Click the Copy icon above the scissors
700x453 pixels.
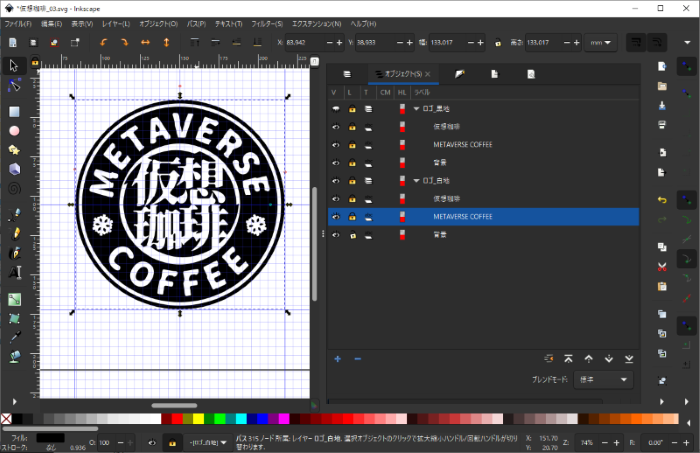[662, 247]
